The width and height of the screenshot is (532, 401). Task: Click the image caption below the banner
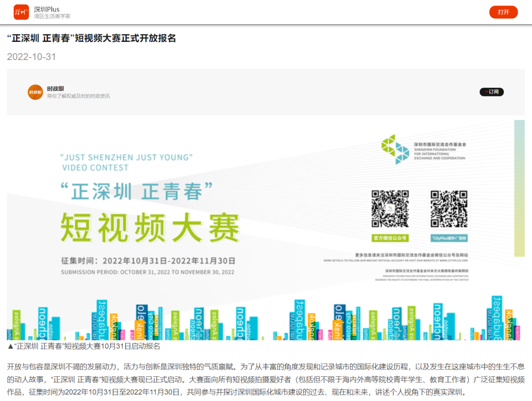(x=84, y=346)
